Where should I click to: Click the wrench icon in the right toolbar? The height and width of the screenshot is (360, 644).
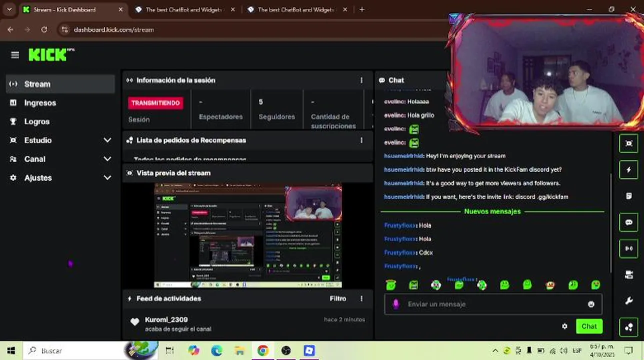coord(628,300)
